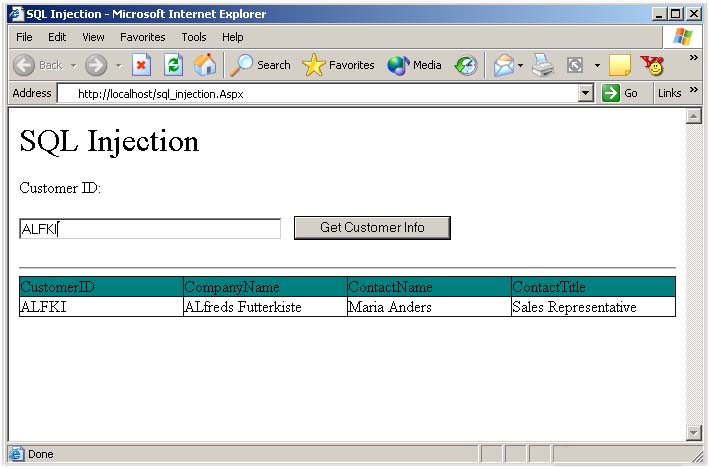Print the page with printer icon

tap(542, 65)
